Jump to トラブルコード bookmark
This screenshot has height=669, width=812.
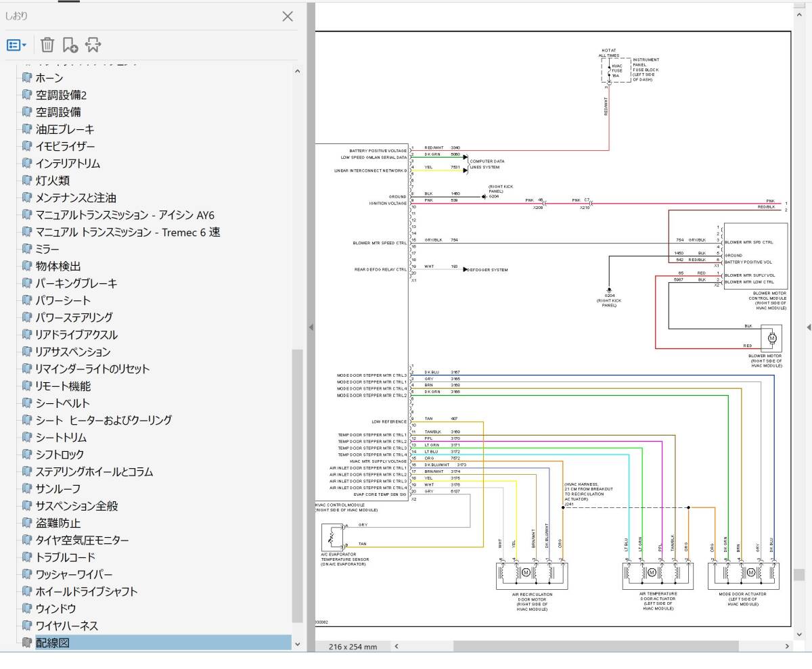[x=65, y=557]
